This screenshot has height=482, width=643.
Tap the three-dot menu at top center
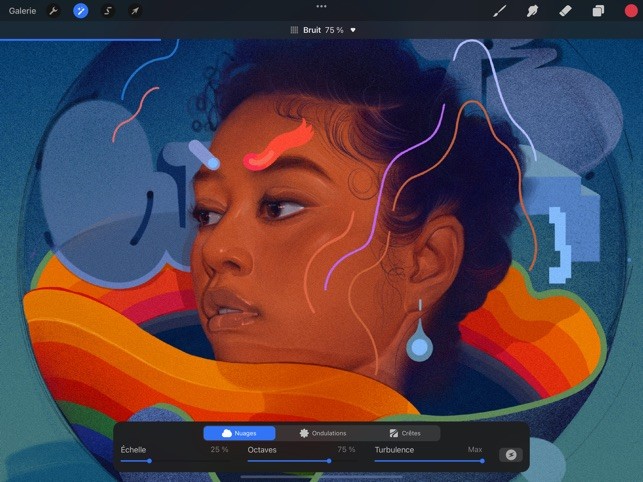(x=322, y=6)
